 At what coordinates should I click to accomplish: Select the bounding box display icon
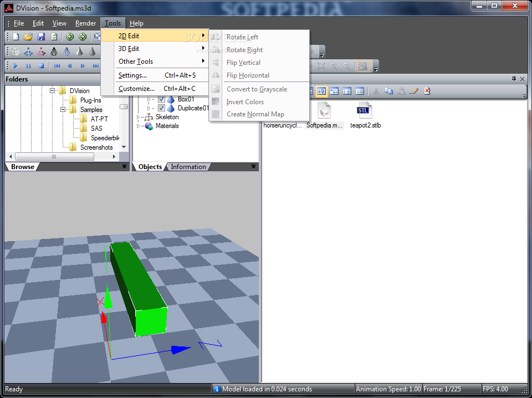coord(16,52)
